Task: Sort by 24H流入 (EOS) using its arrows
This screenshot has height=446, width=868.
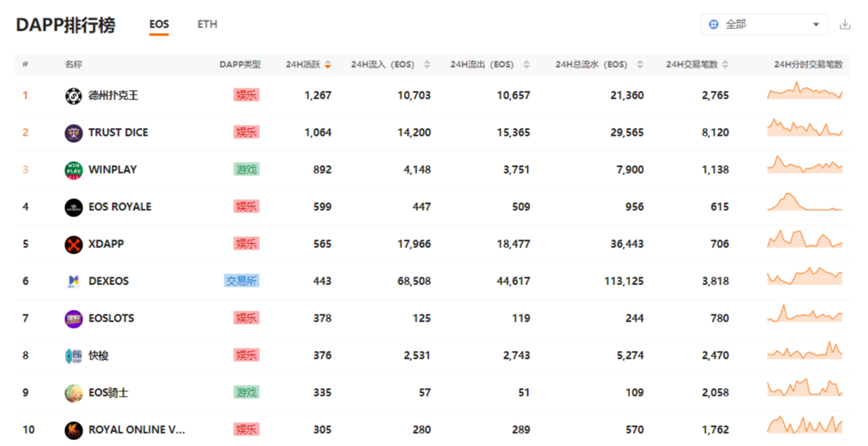Action: point(427,65)
